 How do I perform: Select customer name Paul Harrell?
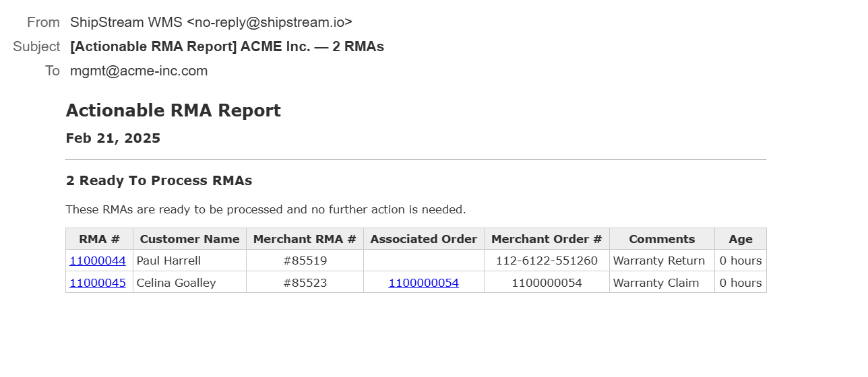(x=168, y=261)
